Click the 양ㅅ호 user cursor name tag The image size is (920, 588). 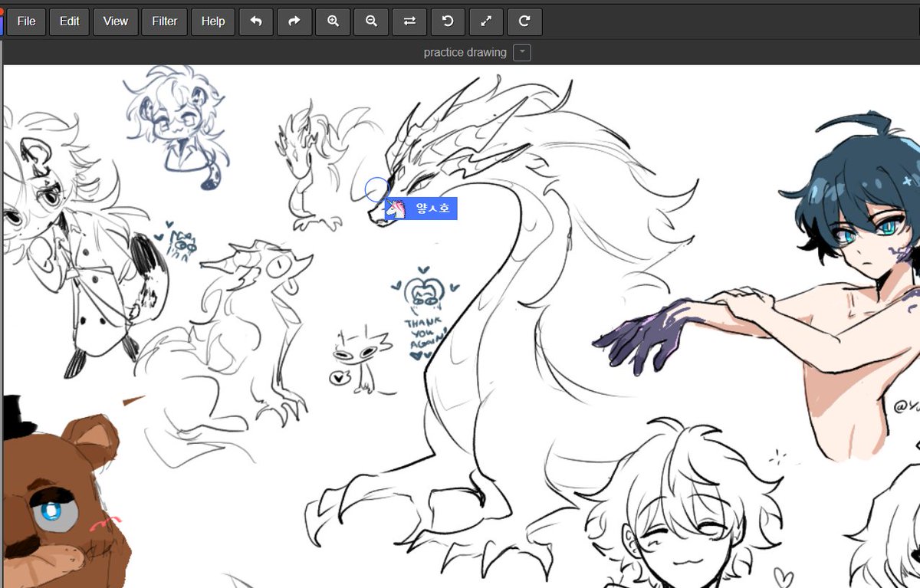[421, 209]
